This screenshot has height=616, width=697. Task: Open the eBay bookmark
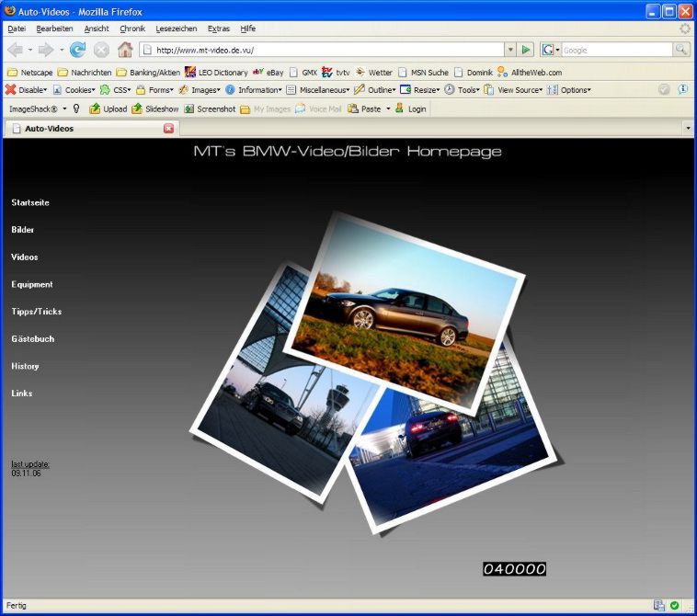click(x=269, y=72)
